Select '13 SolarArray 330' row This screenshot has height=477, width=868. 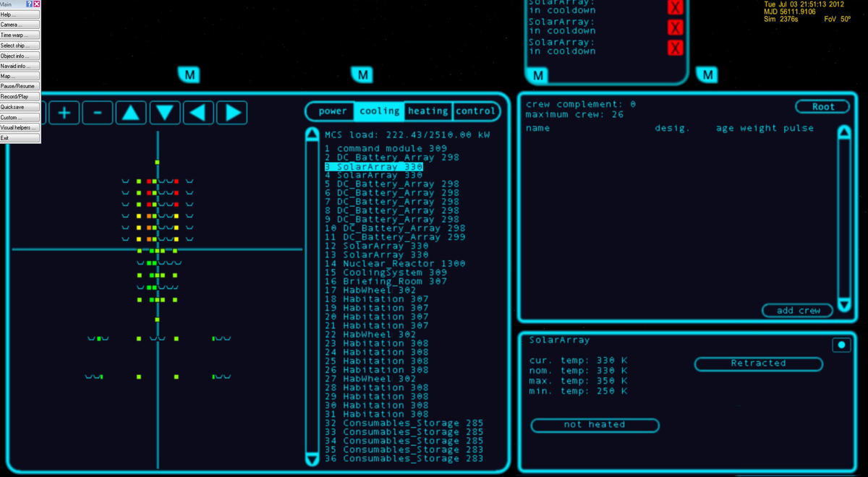pyautogui.click(x=377, y=255)
